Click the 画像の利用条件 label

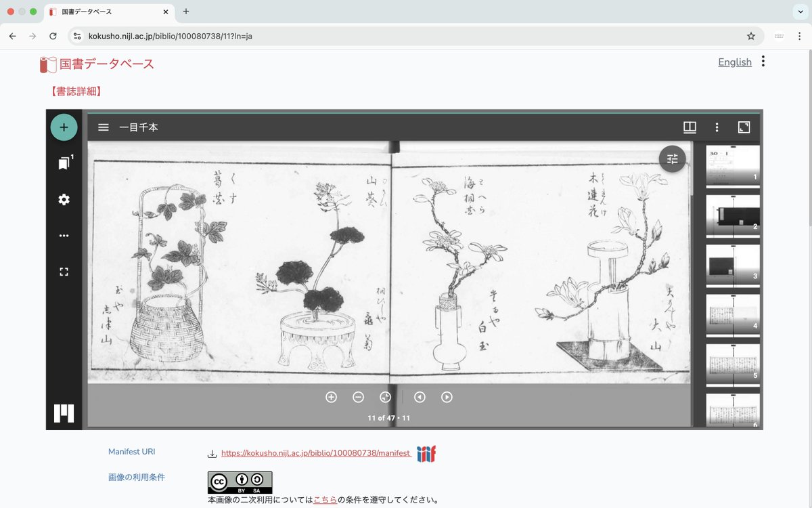[x=137, y=477]
